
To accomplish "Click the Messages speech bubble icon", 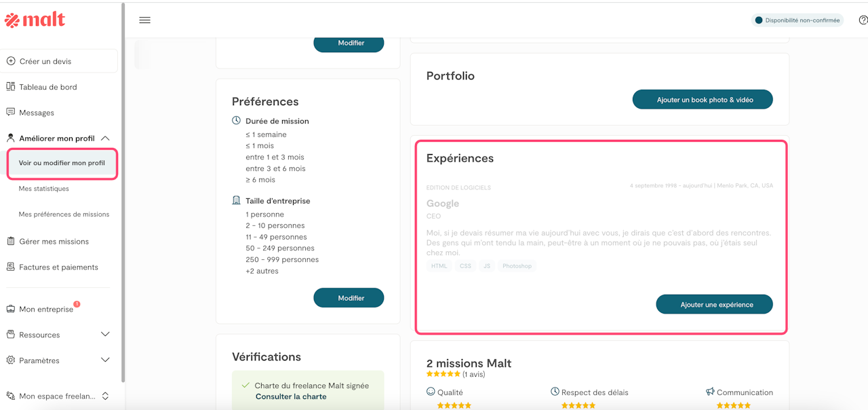I will pos(11,112).
